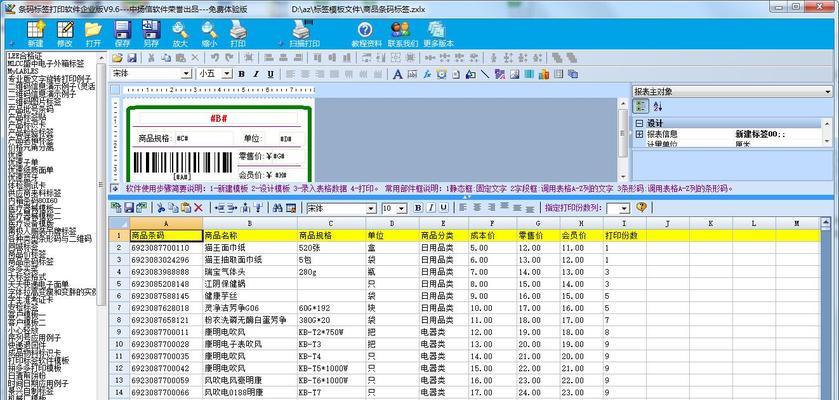Select 供应商来料标签 template in the list
The height and width of the screenshot is (400, 839).
click(34, 192)
